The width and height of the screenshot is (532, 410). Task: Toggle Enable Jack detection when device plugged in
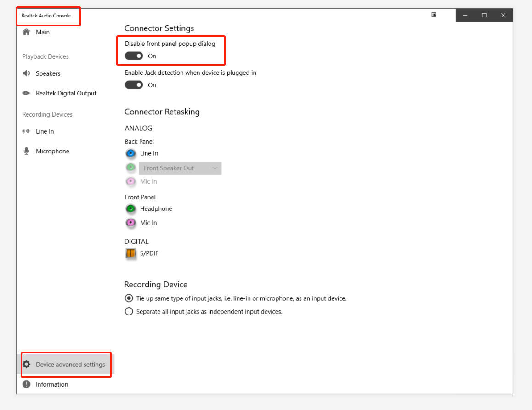tap(134, 85)
